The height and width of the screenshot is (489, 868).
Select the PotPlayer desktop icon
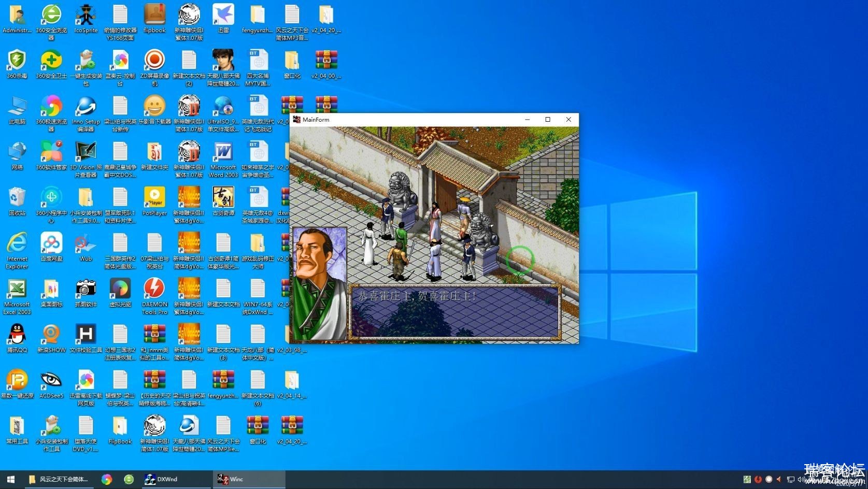coord(154,201)
